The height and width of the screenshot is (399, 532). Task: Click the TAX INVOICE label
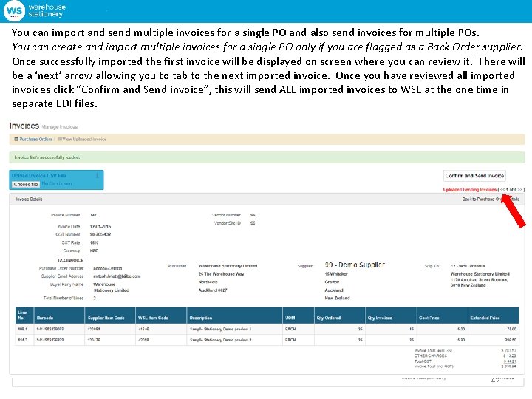pyautogui.click(x=70, y=260)
